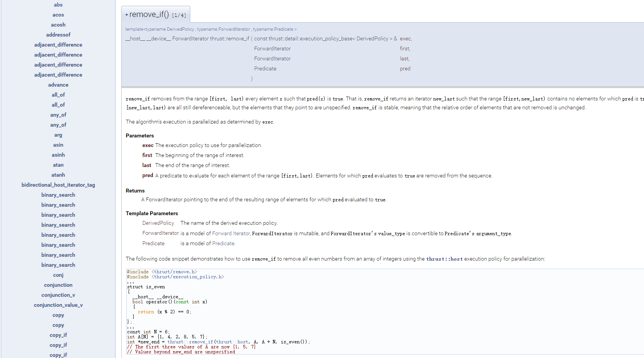Open the Predicate model link

point(223,243)
